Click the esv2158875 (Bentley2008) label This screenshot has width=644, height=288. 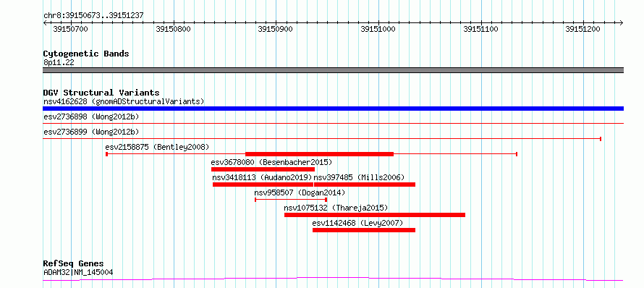(x=157, y=147)
